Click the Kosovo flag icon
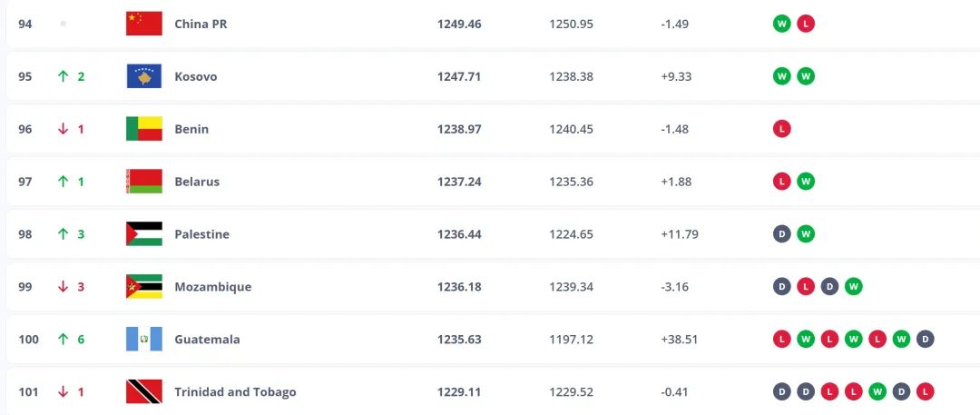This screenshot has width=980, height=415. [143, 76]
